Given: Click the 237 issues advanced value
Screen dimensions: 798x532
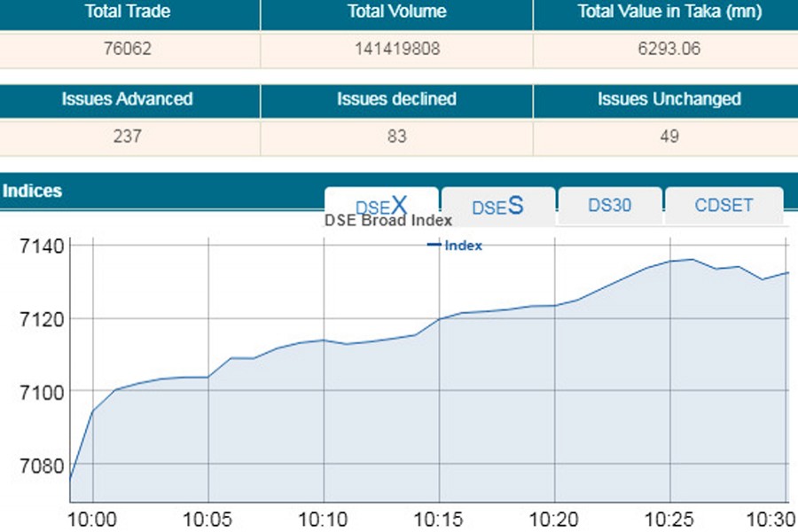Looking at the screenshot, I should [x=128, y=136].
